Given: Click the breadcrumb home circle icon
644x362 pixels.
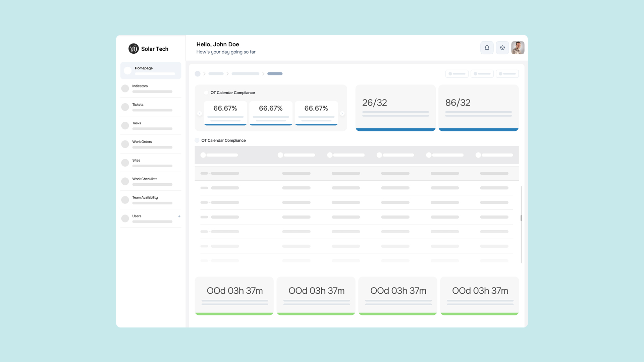Looking at the screenshot, I should (198, 74).
